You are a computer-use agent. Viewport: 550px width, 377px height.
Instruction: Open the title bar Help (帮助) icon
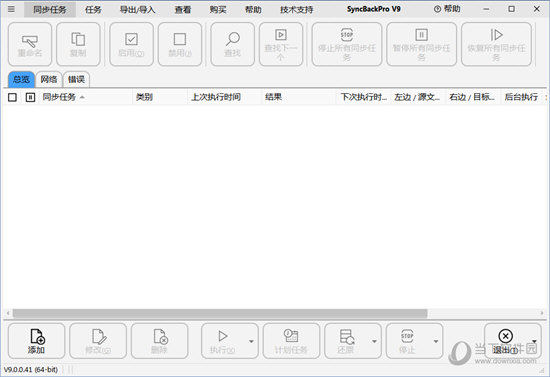coord(447,9)
